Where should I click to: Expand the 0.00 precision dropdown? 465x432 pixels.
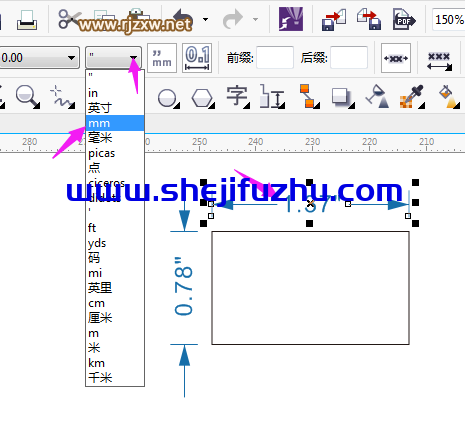pos(71,58)
